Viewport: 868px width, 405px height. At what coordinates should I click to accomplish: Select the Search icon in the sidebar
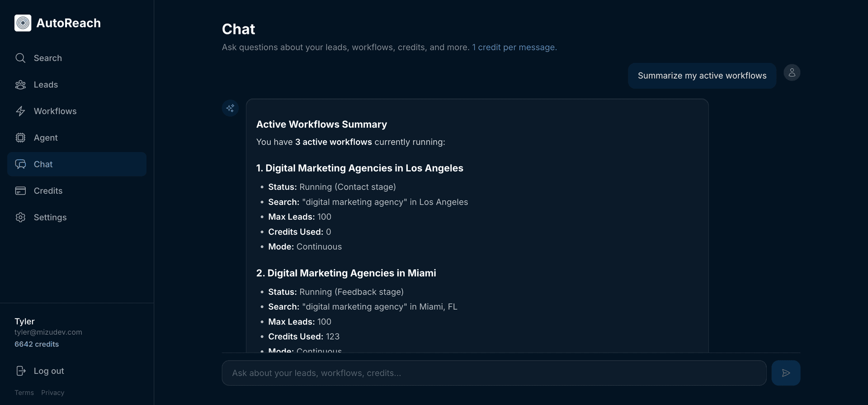point(20,58)
